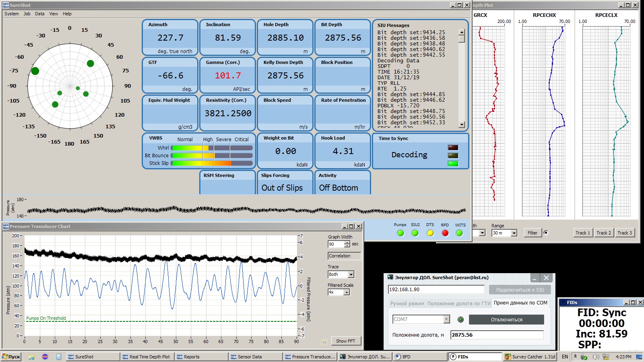Viewport: 644px width, 362px height.
Task: Decrease Graph Width with the down stepper
Action: [347, 246]
